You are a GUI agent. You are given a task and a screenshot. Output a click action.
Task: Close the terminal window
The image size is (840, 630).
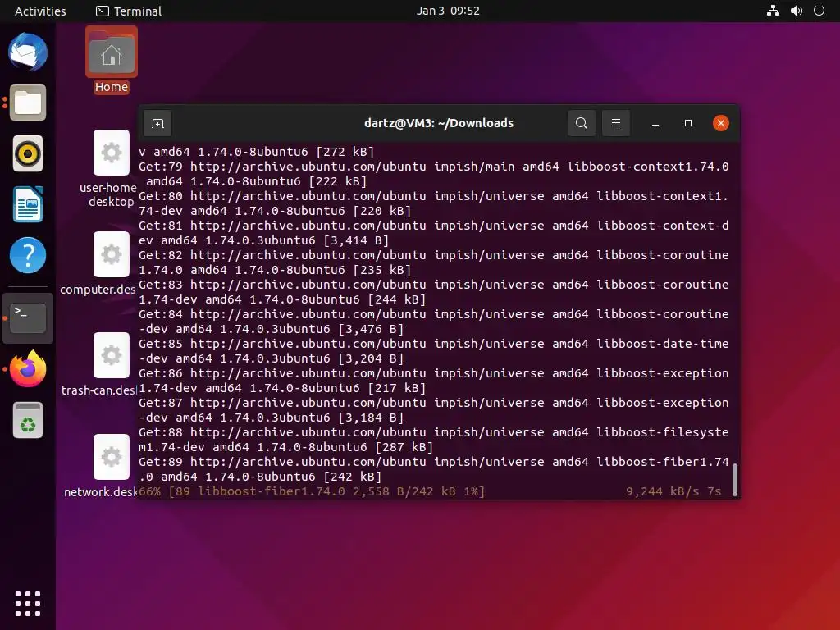721,123
